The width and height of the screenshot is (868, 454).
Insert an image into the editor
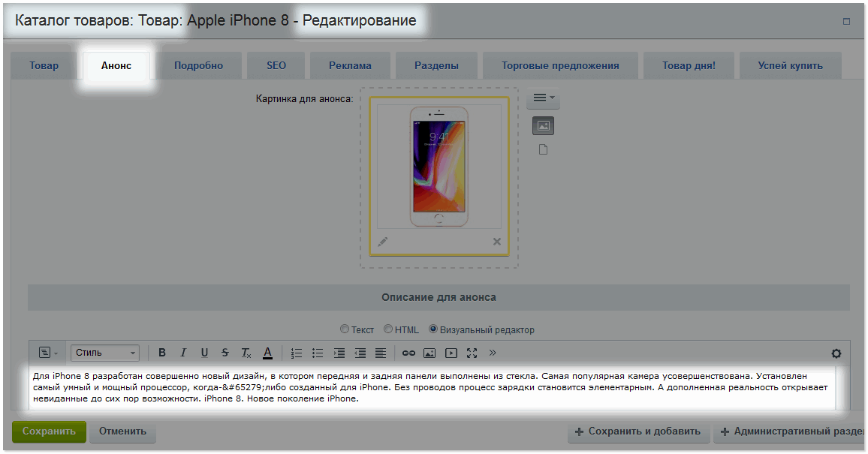point(429,353)
